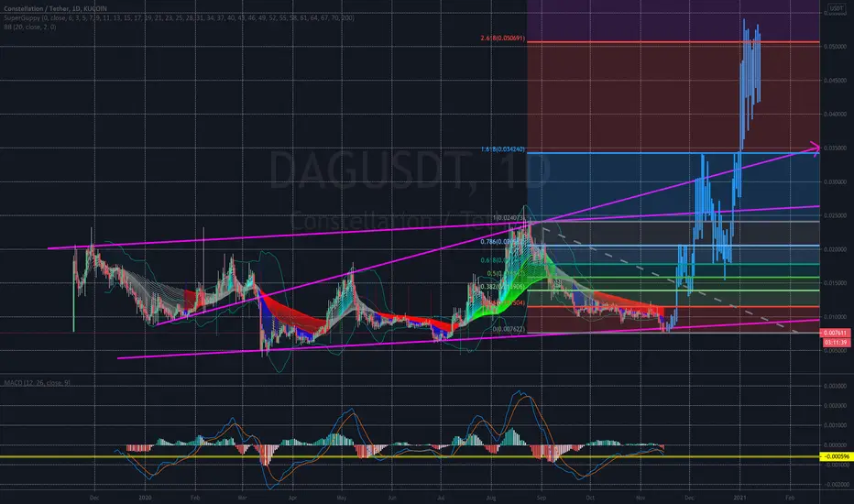The image size is (854, 504).
Task: Click the 0 (0.007622) Fibonacci level label
Action: click(x=509, y=329)
